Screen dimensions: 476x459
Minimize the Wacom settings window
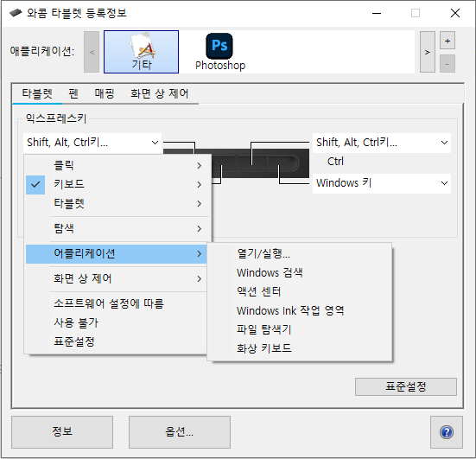point(377,13)
